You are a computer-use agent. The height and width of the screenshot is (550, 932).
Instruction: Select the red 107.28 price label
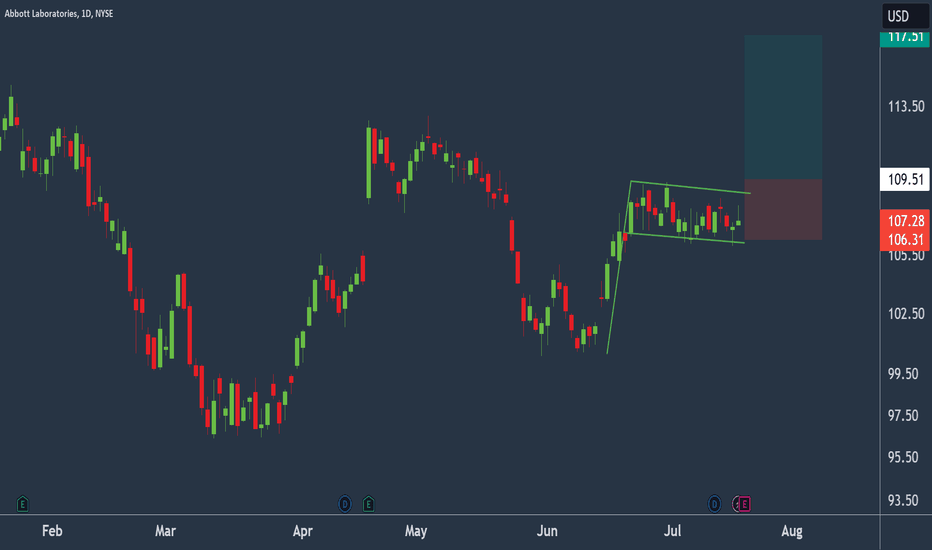tap(905, 221)
